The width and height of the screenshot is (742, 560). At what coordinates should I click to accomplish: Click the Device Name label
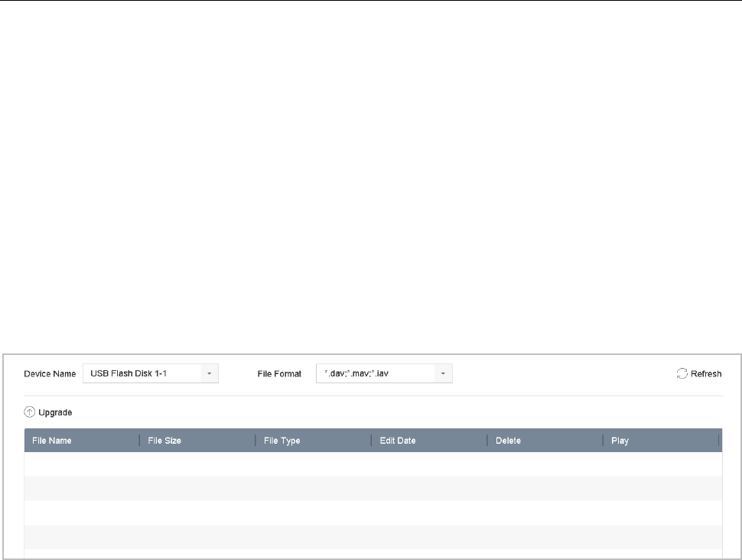click(50, 374)
